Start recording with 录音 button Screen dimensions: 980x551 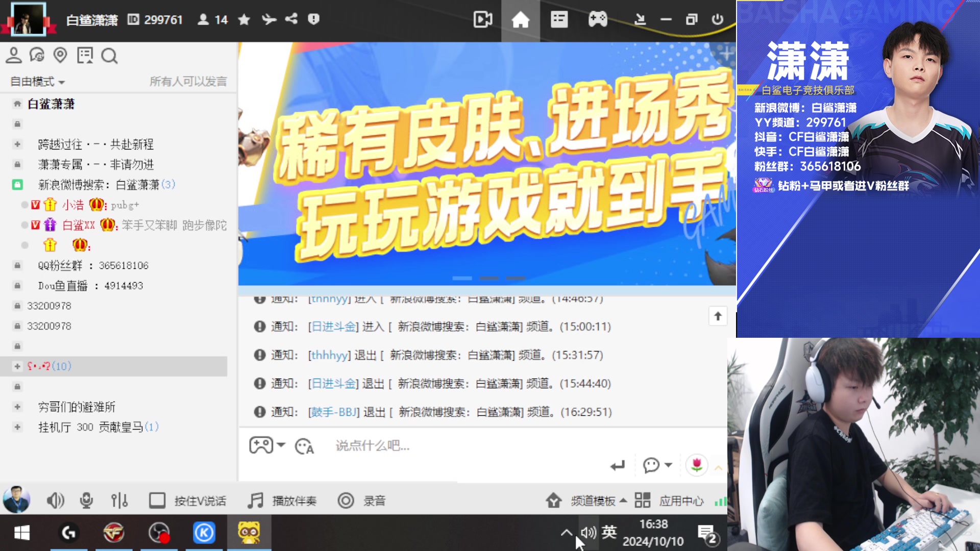click(361, 500)
